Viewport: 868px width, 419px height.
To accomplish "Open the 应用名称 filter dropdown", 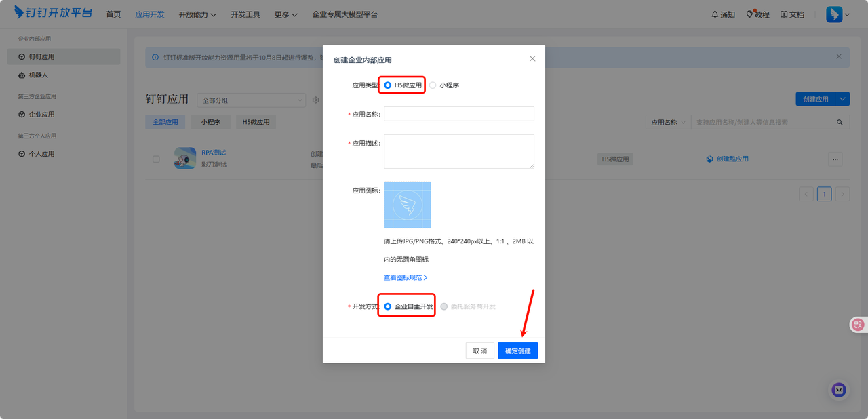I will 667,121.
